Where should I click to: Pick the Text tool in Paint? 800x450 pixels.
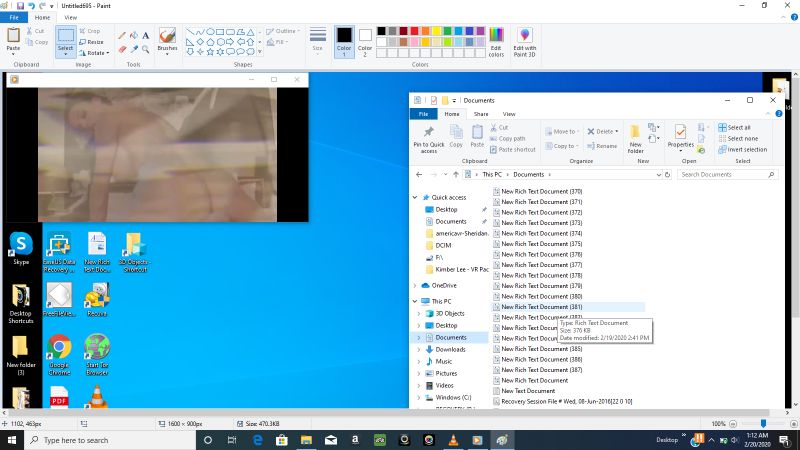coord(145,35)
